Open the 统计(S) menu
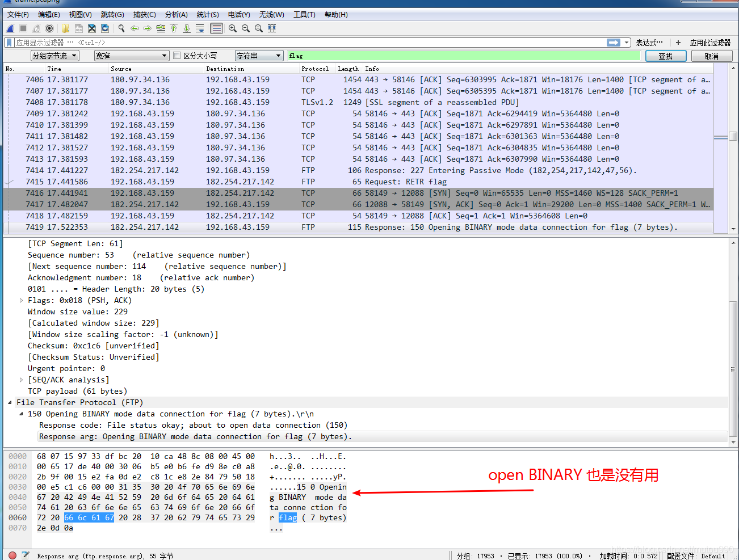Screen dimensions: 739x560 click(x=208, y=15)
